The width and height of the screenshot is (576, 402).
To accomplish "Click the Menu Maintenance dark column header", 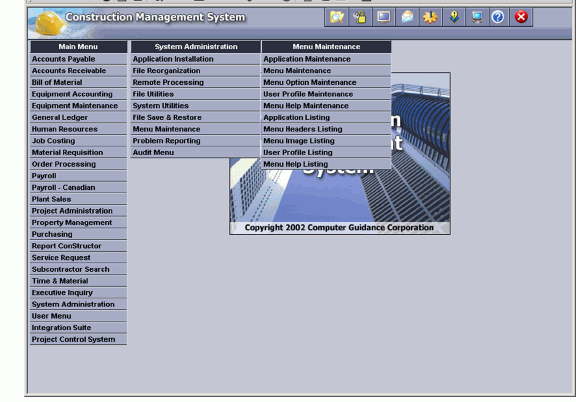I will click(x=326, y=47).
